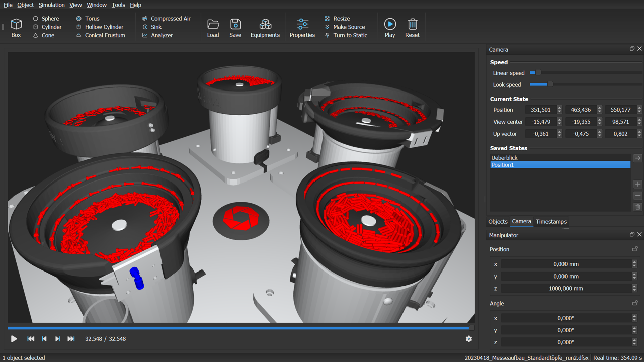Step camera Position Y value 463,436
The image size is (644, 362).
599,110
